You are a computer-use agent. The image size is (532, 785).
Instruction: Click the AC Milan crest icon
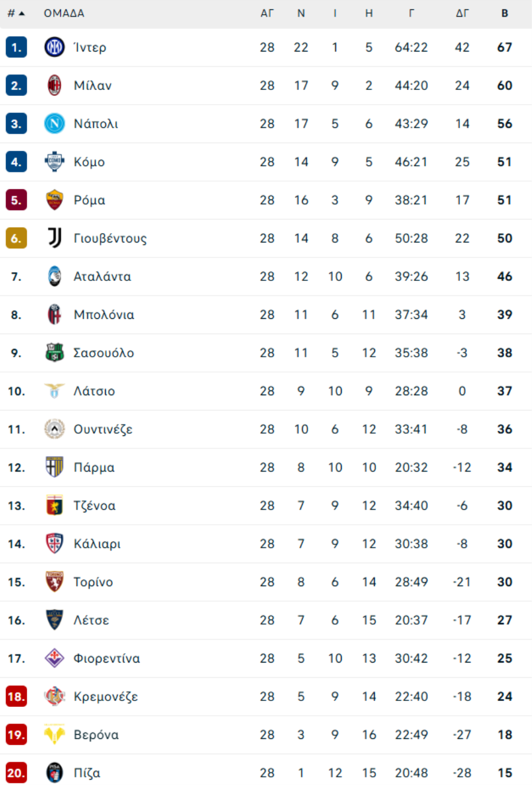coord(54,86)
